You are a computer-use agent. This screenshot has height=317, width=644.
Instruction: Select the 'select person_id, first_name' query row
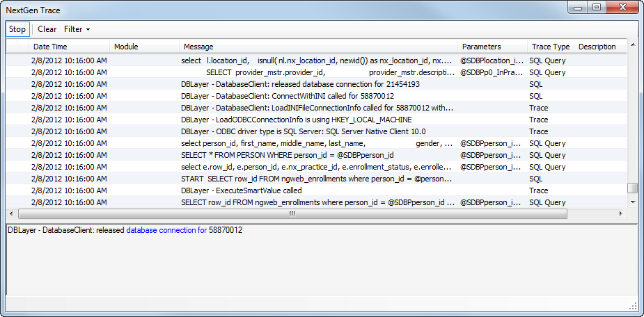[x=317, y=143]
